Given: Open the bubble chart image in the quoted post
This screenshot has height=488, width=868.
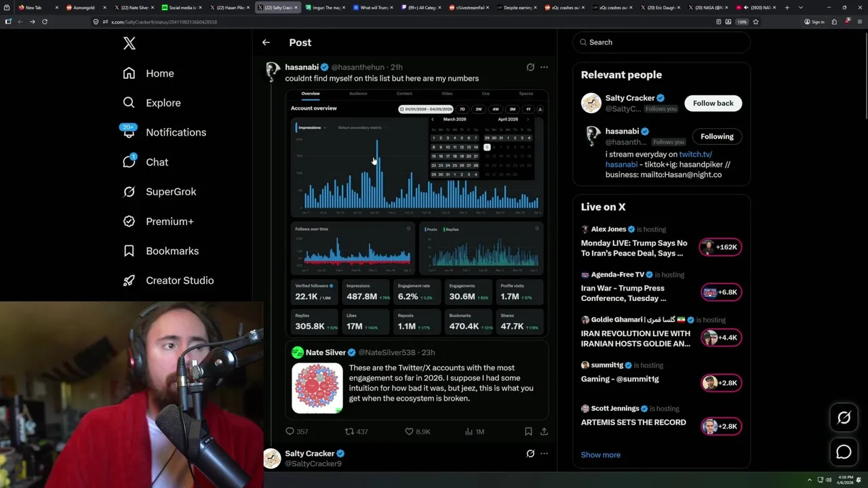Looking at the screenshot, I should (317, 388).
